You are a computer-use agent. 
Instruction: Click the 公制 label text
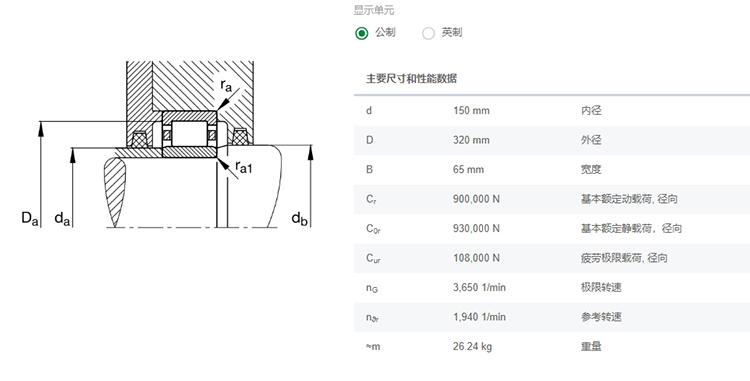385,33
